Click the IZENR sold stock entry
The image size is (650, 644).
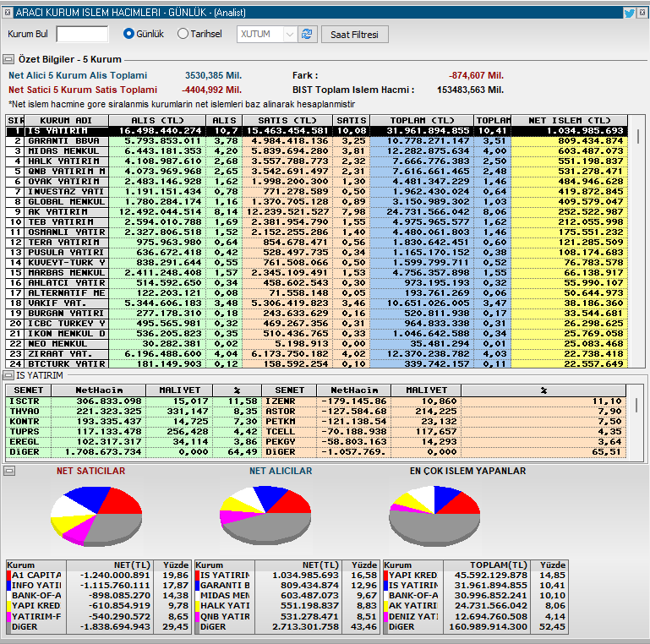(x=444, y=401)
